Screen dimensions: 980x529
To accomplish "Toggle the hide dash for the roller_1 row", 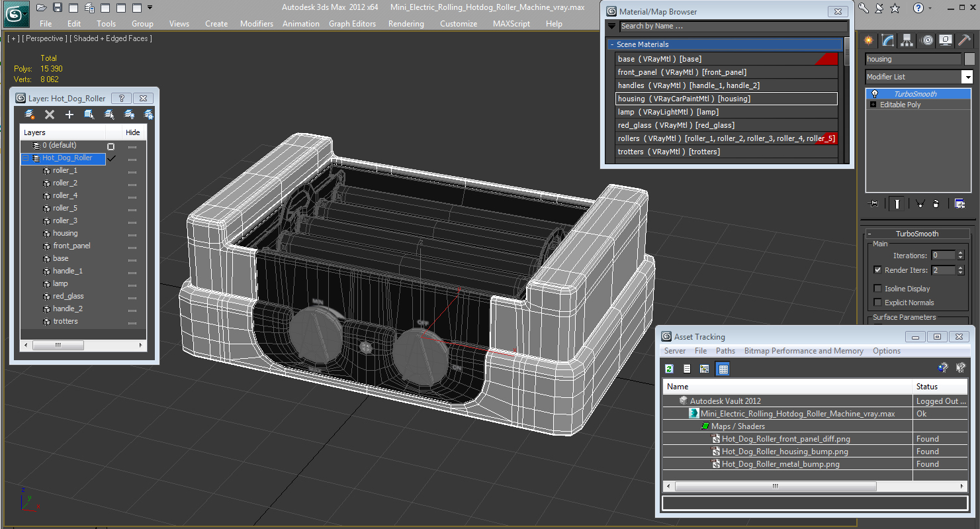I will coord(132,171).
